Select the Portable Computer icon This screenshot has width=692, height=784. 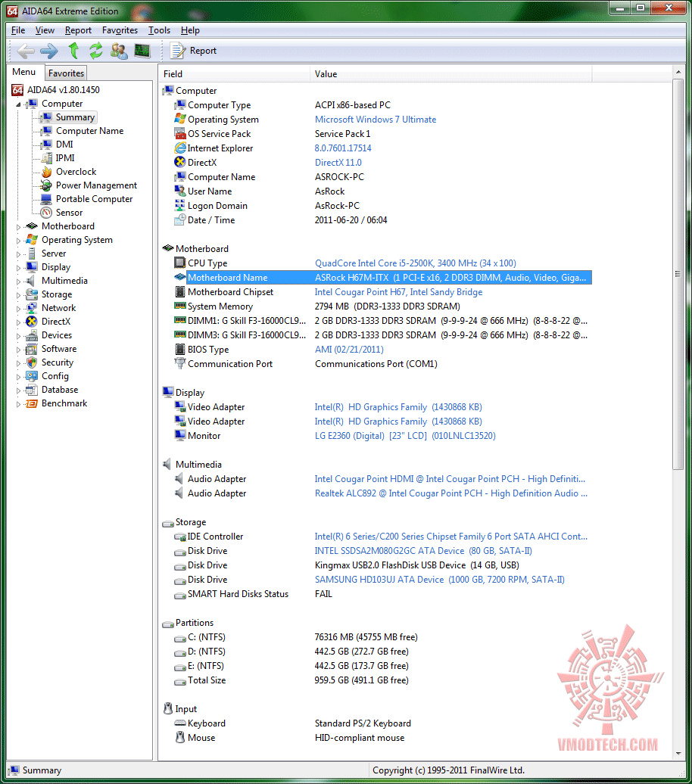click(x=46, y=199)
